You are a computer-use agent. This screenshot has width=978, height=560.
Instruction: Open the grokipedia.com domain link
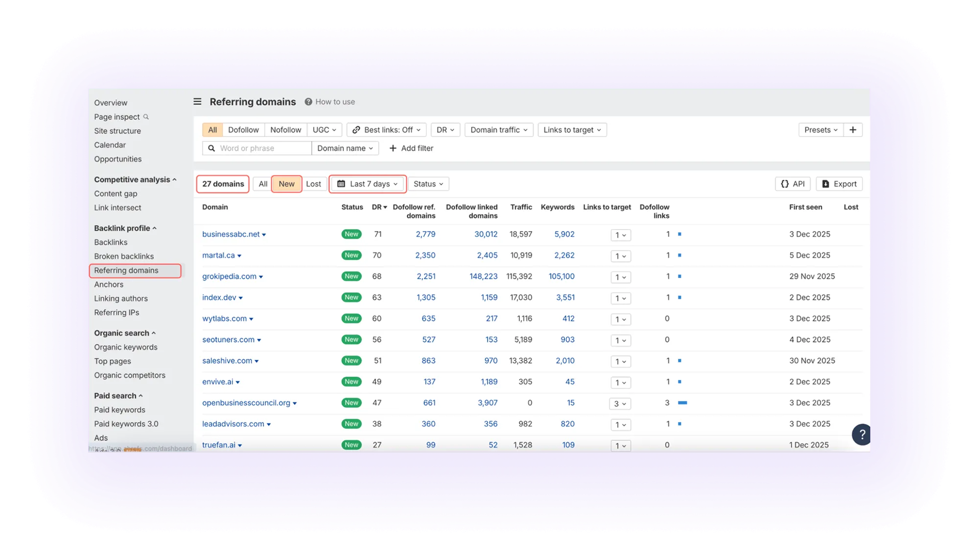coord(230,276)
